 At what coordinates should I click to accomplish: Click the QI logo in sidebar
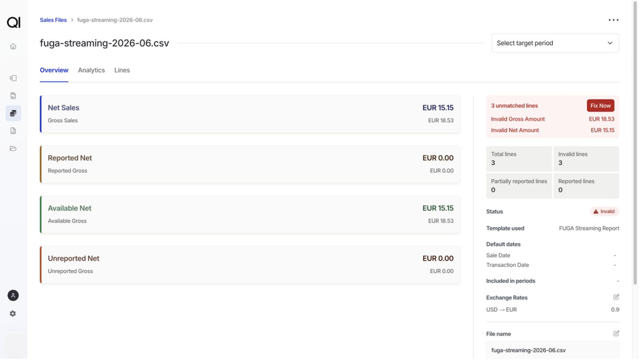coord(13,22)
